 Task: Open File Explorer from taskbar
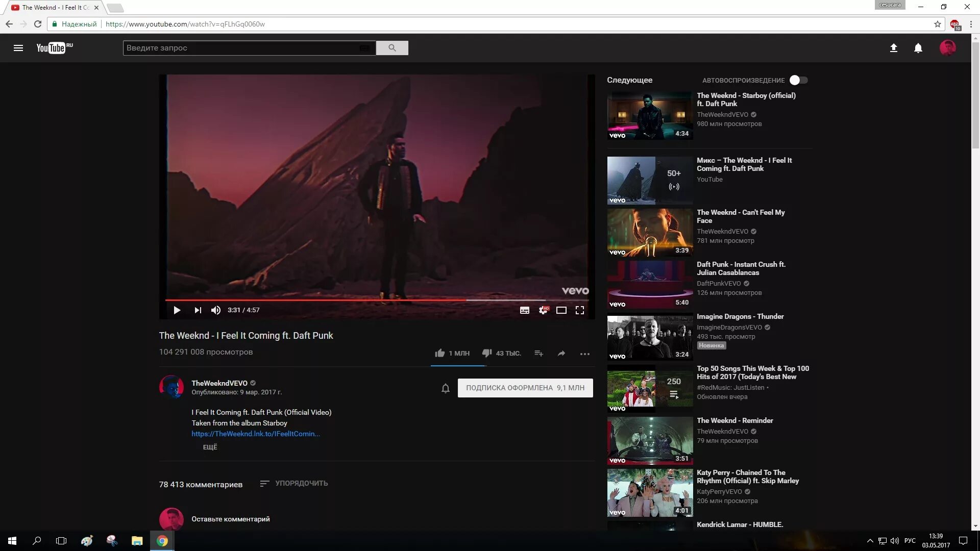pos(137,541)
